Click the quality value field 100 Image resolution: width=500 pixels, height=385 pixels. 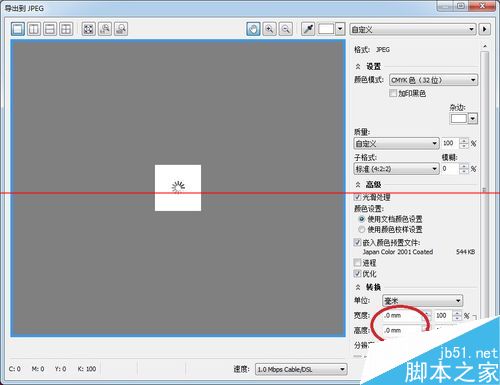click(x=450, y=143)
